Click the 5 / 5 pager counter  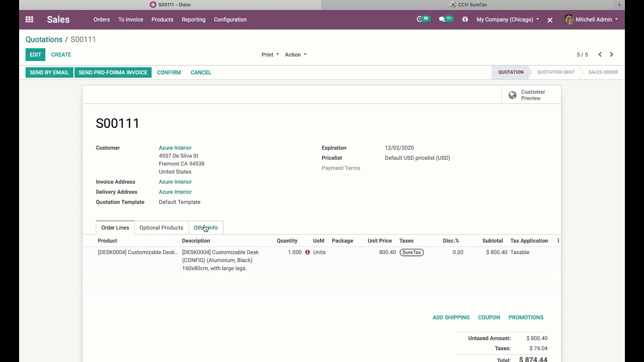coord(582,55)
